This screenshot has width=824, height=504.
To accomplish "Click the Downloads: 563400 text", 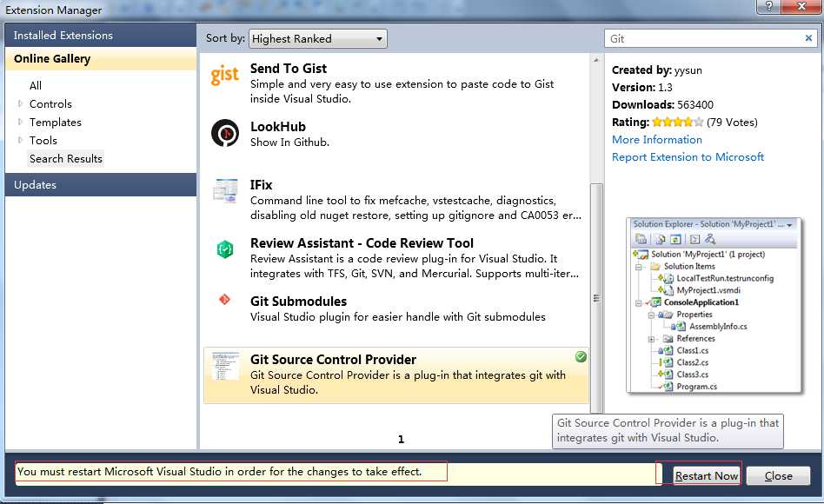I will pos(662,104).
